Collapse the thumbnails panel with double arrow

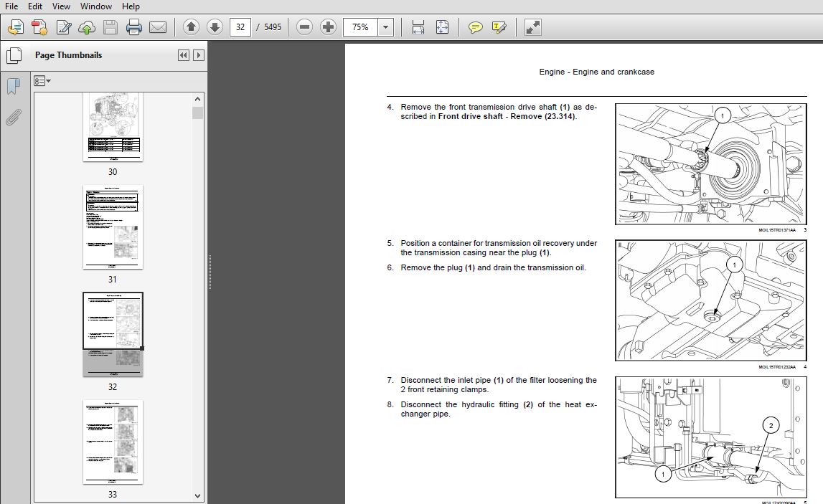coord(183,55)
